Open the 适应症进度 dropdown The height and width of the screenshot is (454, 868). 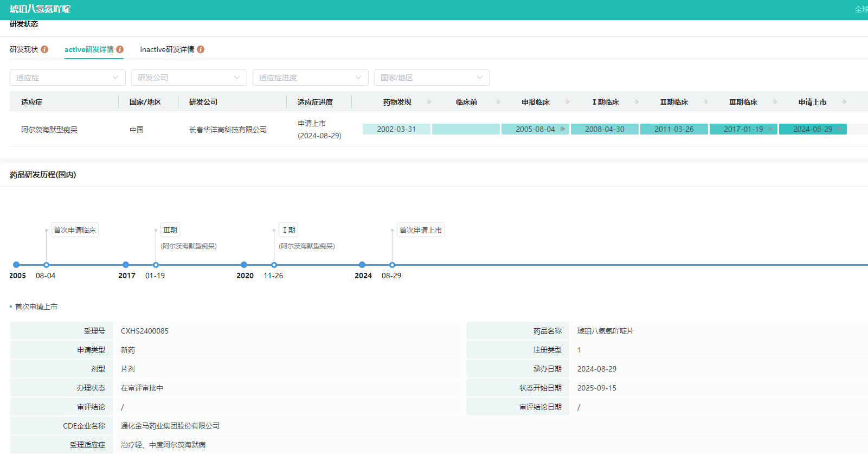click(x=310, y=78)
